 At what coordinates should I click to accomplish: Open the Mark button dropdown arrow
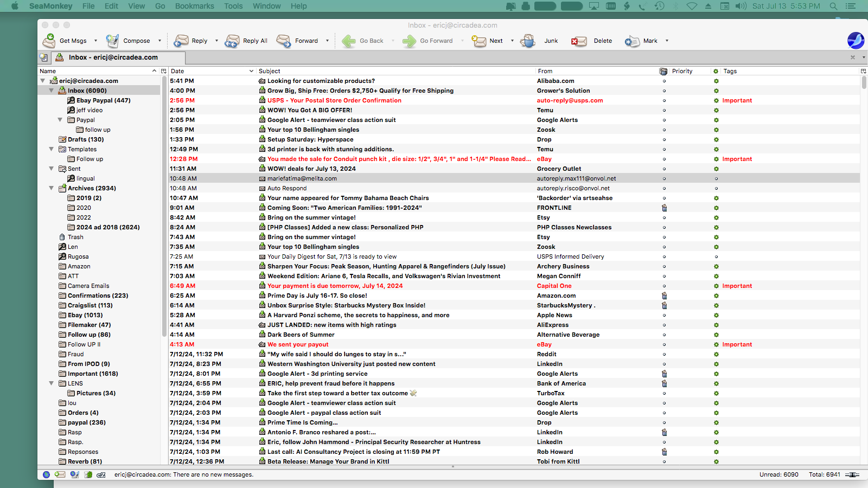pos(667,41)
